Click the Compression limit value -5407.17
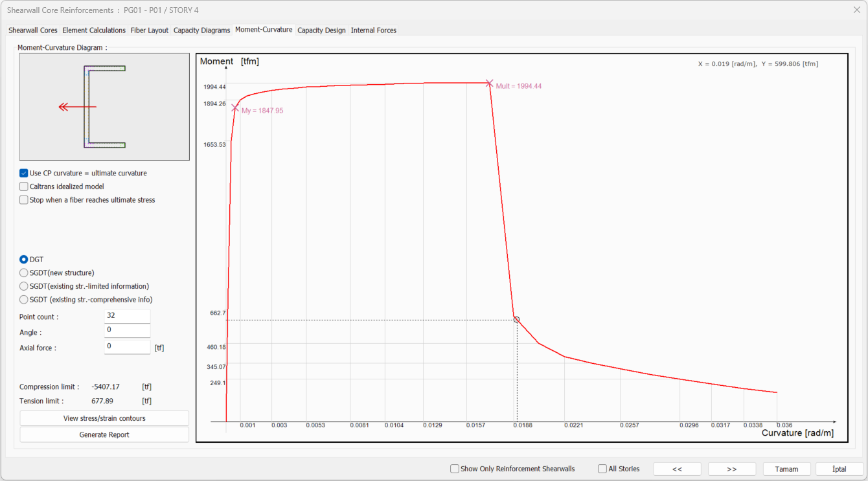This screenshot has height=481, width=868. coord(106,387)
